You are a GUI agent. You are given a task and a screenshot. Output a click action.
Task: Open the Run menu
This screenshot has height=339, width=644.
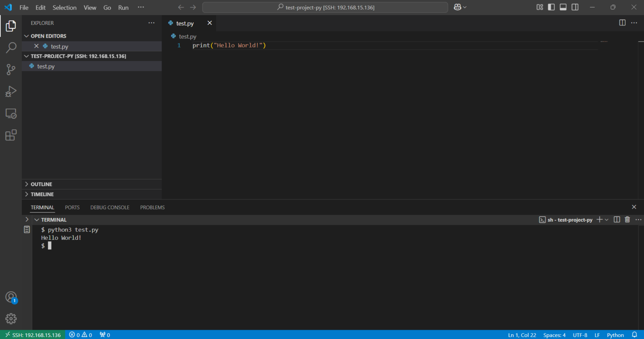[123, 7]
